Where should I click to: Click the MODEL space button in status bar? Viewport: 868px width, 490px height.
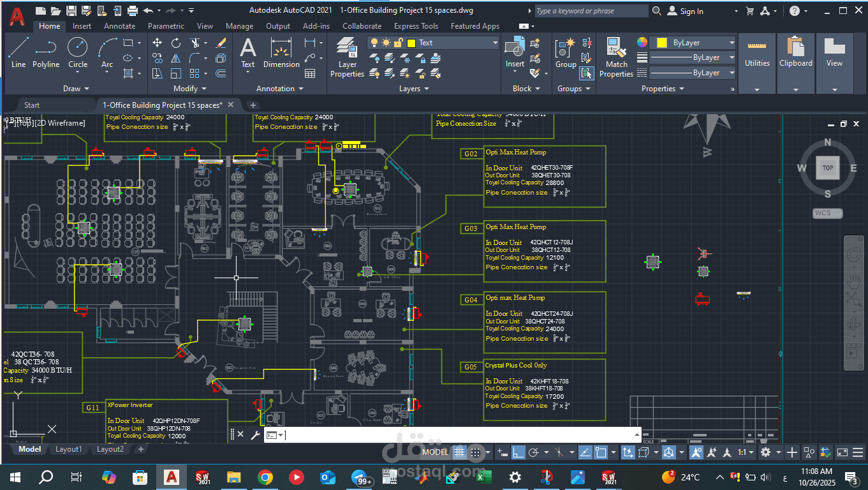coord(436,452)
